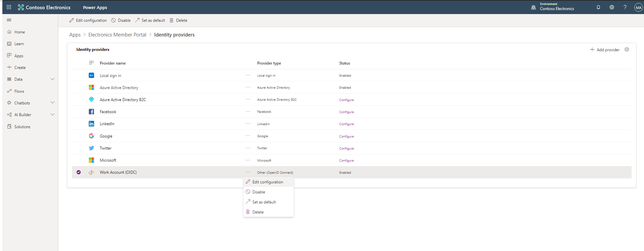Click Add provider button

point(605,50)
